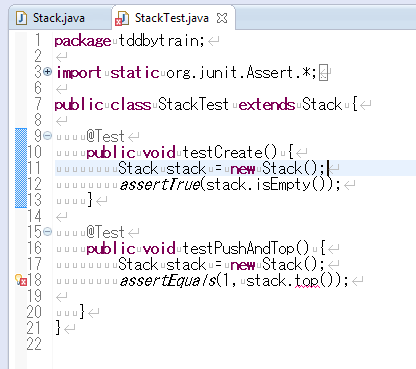The image size is (416, 369).
Task: Open the quick fix error marker on line 18
Action: point(21,280)
